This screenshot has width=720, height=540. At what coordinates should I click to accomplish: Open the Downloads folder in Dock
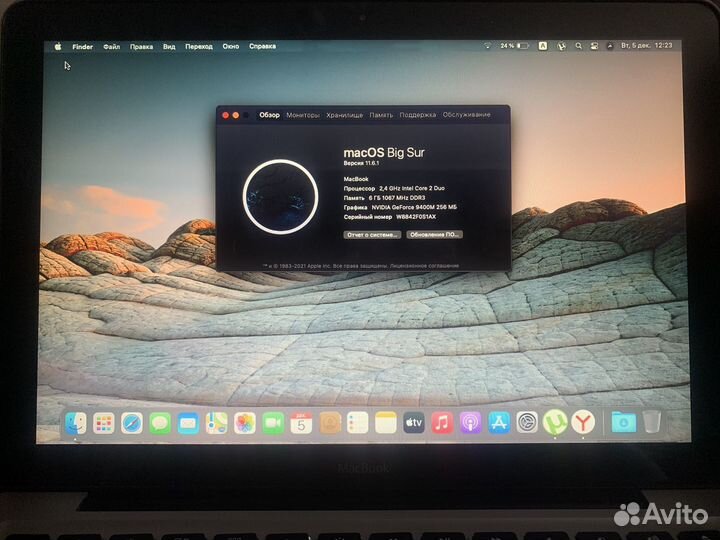[624, 423]
